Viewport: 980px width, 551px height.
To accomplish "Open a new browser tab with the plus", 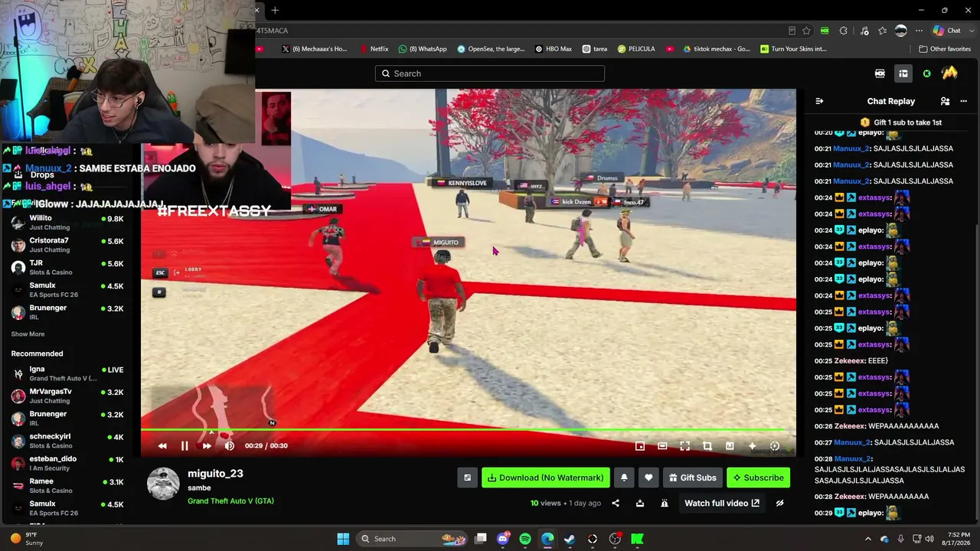I will (x=275, y=10).
